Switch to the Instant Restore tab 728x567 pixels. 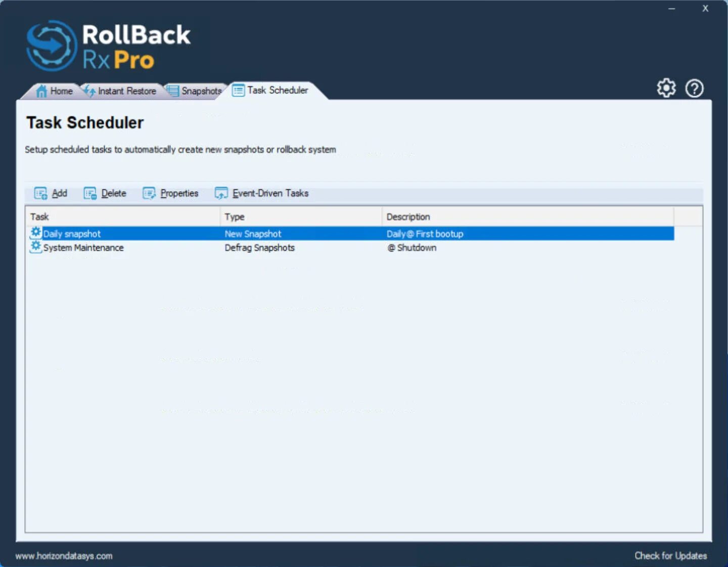click(120, 91)
